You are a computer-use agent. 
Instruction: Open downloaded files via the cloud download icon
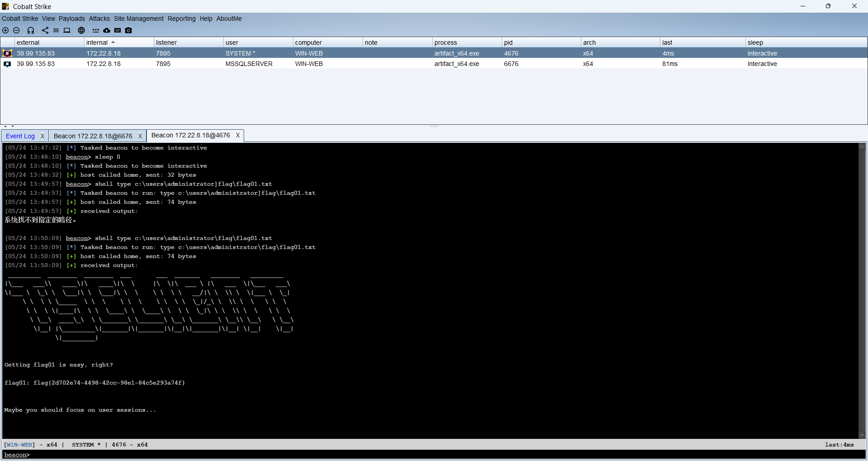pos(107,30)
